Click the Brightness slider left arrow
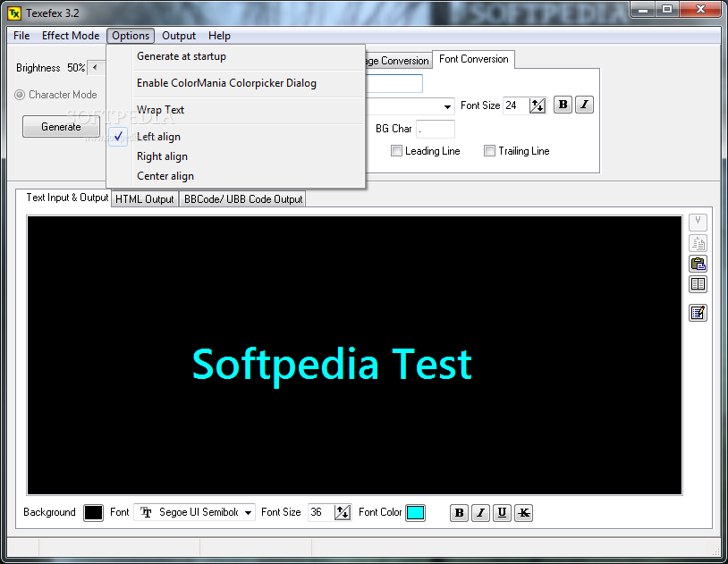Screen dimensions: 728x564 click(95, 68)
